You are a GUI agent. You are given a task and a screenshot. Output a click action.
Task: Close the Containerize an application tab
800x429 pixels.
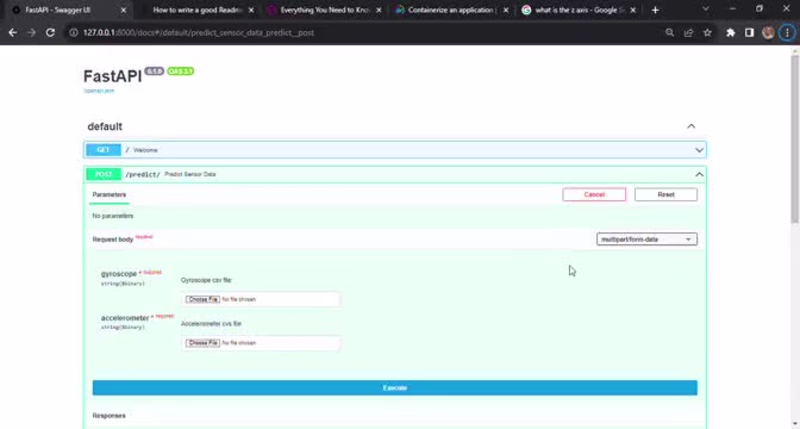pos(506,10)
